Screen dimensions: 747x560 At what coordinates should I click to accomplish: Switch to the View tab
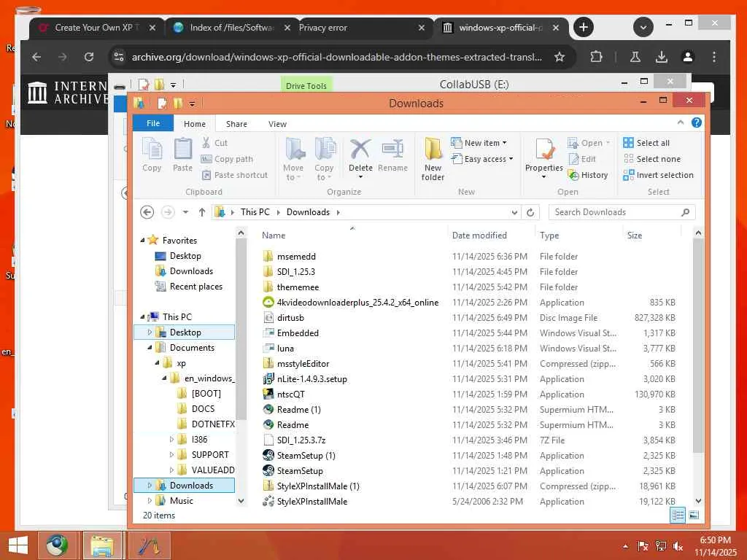tap(277, 124)
